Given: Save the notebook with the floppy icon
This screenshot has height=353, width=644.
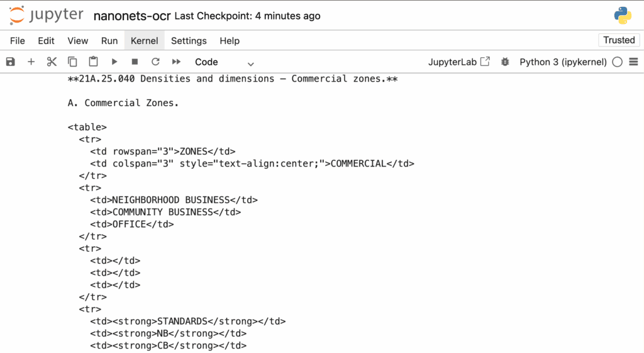Looking at the screenshot, I should (11, 62).
